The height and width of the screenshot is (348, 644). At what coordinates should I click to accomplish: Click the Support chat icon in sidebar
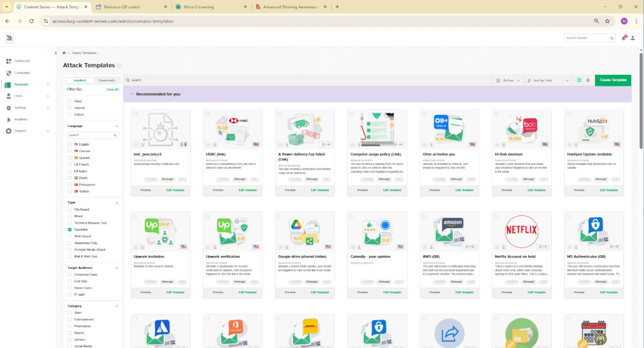(8, 131)
